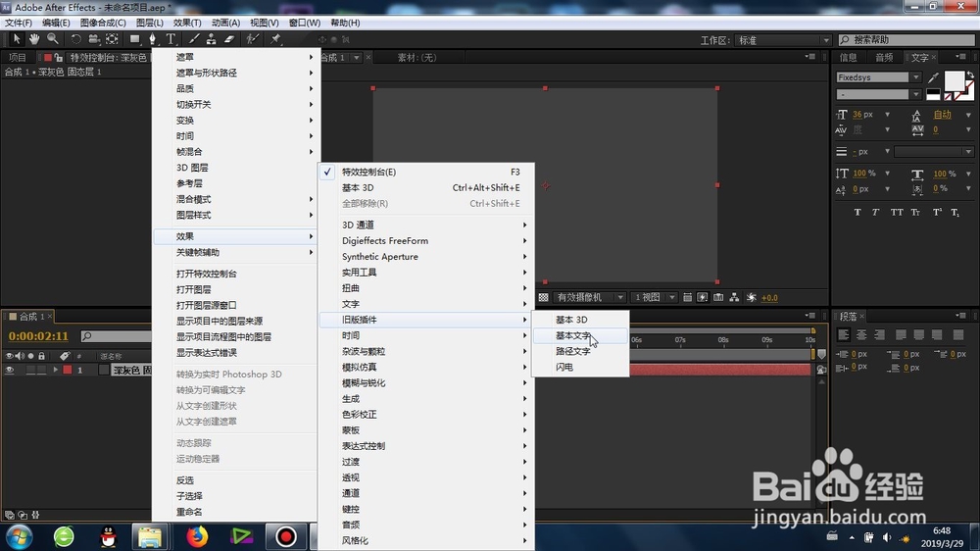
Task: Expand layer 1 properties triangle
Action: click(56, 370)
